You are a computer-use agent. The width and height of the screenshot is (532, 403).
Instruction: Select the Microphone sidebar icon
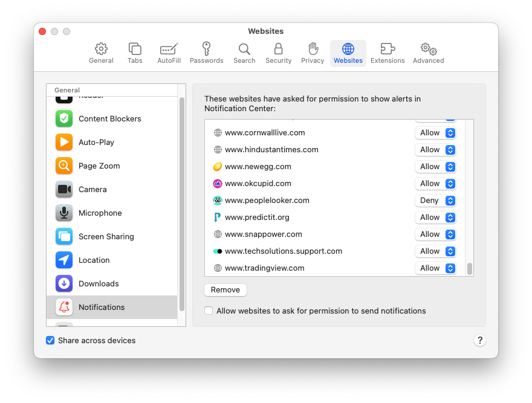point(64,213)
